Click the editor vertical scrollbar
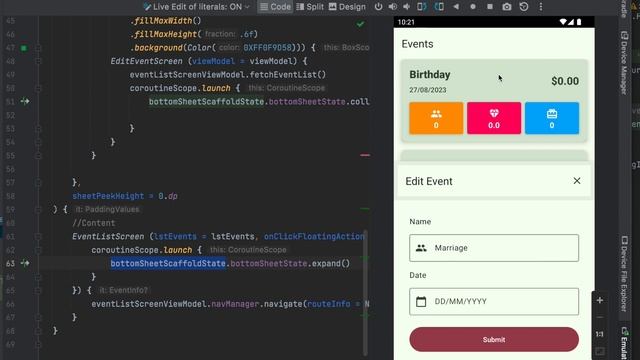Viewport: 640px width, 360px height. click(365, 293)
